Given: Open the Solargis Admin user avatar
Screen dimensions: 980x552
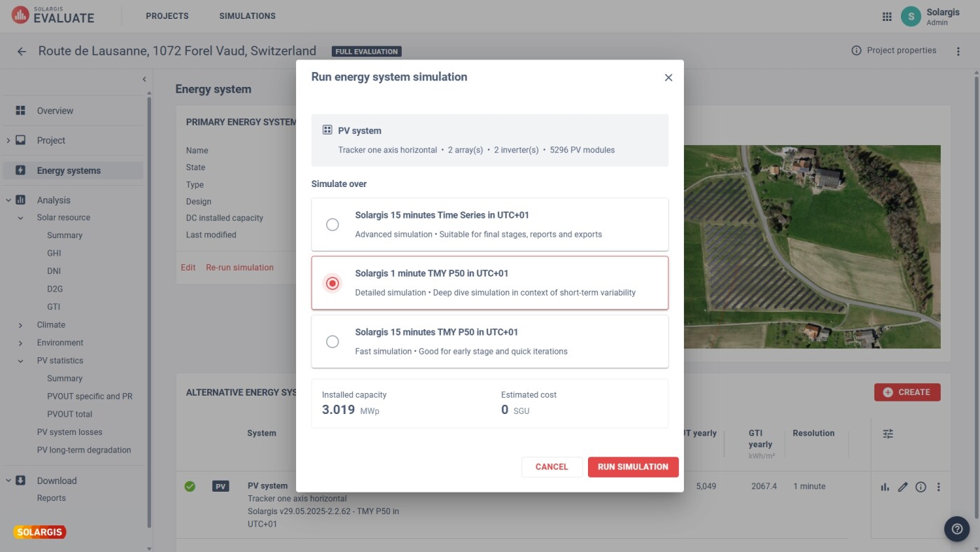Looking at the screenshot, I should pyautogui.click(x=911, y=16).
